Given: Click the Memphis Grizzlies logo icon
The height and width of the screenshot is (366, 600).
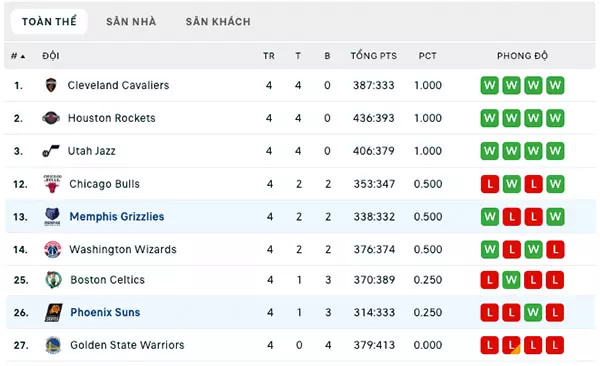Looking at the screenshot, I should point(52,217).
